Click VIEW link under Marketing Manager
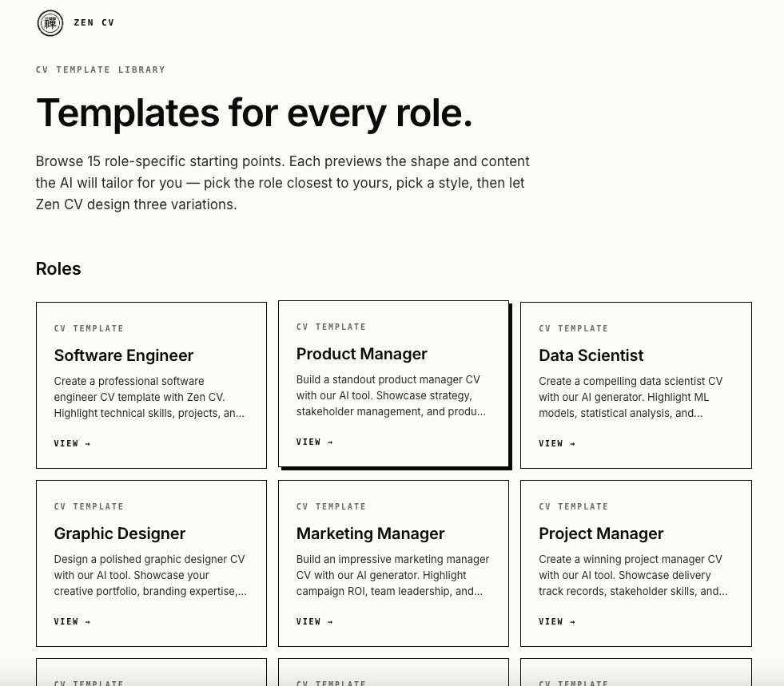 [315, 621]
